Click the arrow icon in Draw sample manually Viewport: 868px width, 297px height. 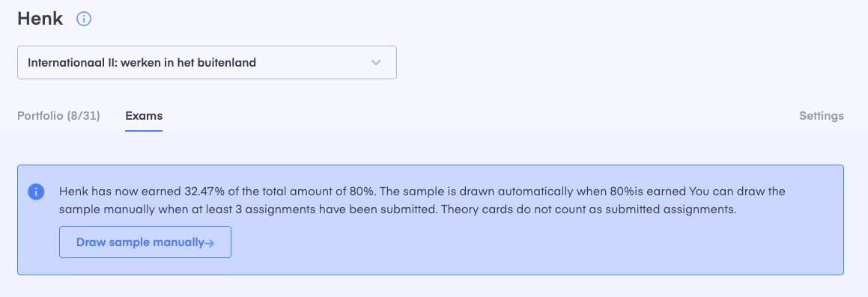click(209, 243)
